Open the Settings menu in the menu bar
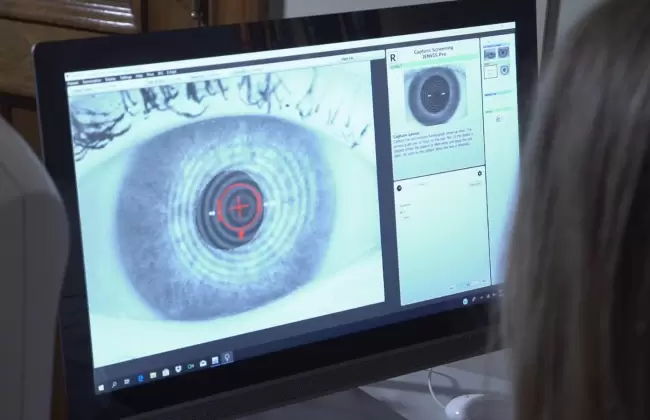This screenshot has width=650, height=420. pyautogui.click(x=125, y=77)
